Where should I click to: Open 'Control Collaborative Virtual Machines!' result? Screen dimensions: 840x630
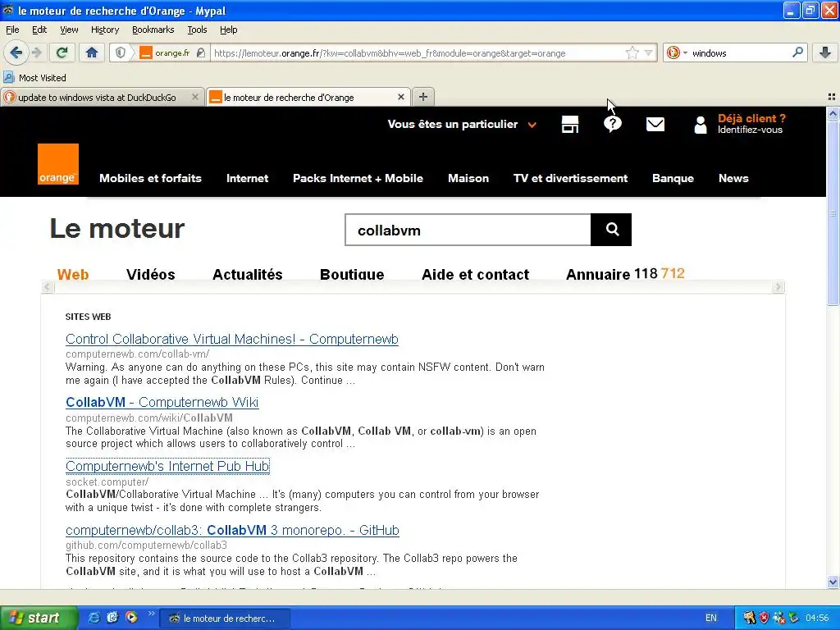[232, 339]
